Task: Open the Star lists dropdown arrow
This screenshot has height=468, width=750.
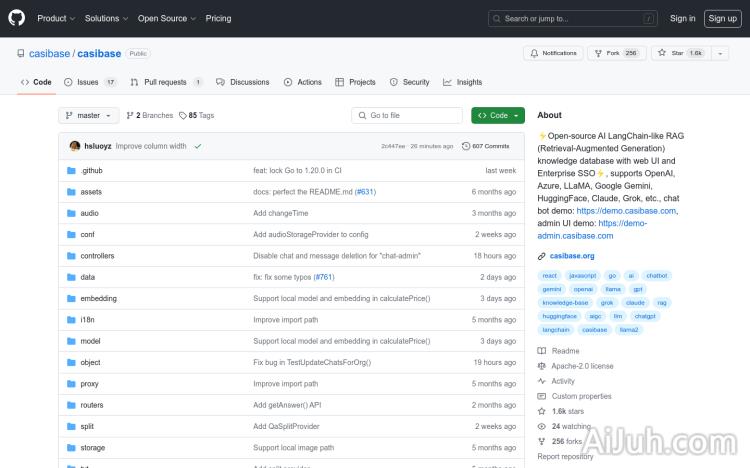Action: point(722,53)
